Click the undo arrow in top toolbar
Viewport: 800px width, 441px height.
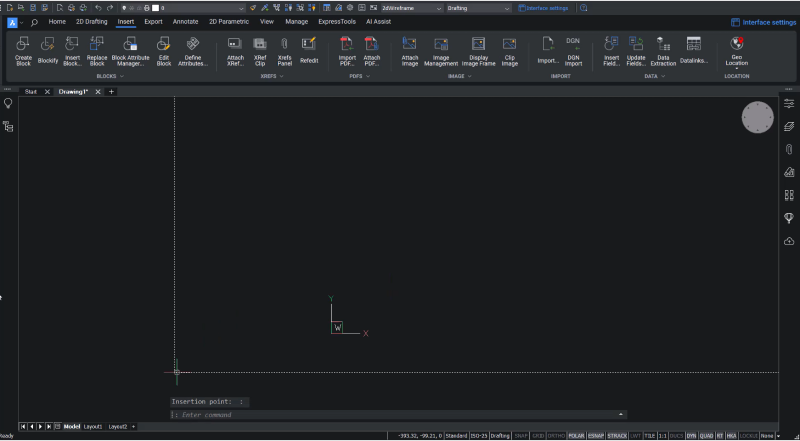98,8
